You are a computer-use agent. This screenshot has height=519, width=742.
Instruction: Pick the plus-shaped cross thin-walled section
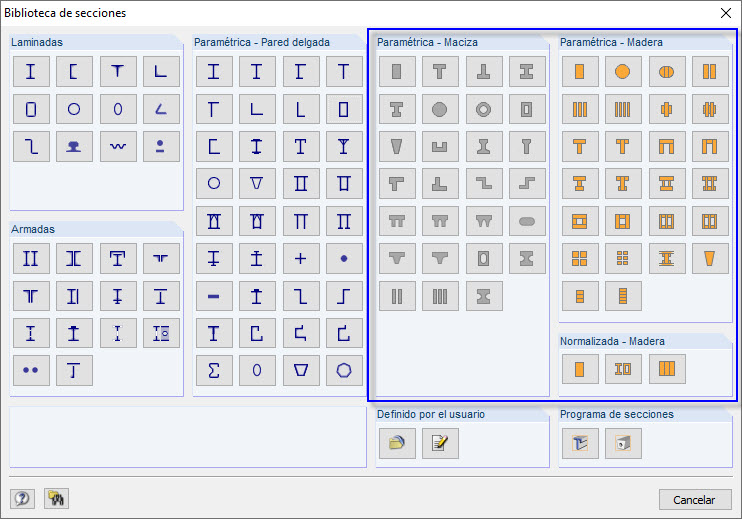point(300,258)
